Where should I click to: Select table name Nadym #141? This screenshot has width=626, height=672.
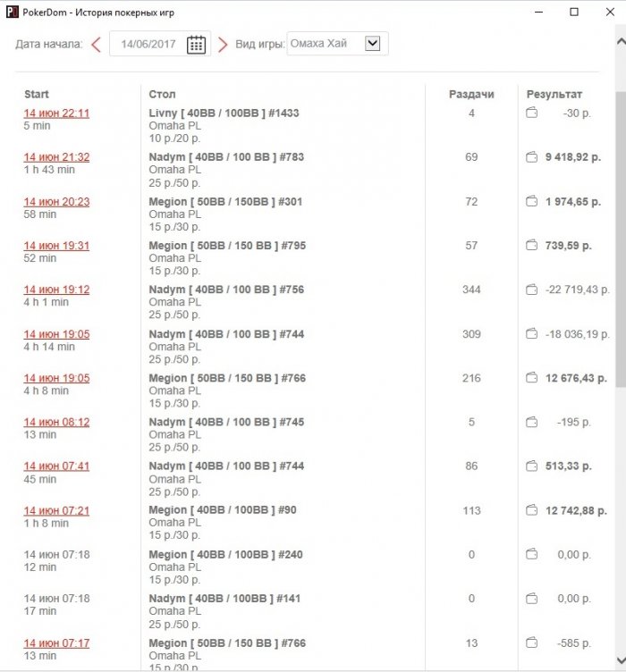click(x=224, y=599)
